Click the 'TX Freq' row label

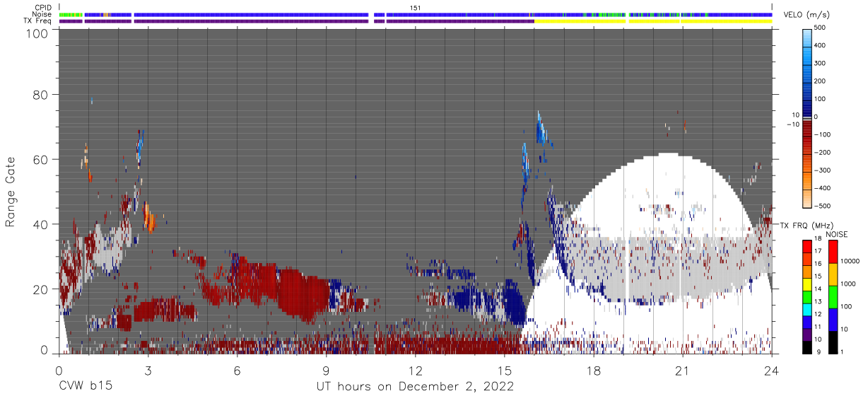pyautogui.click(x=38, y=21)
